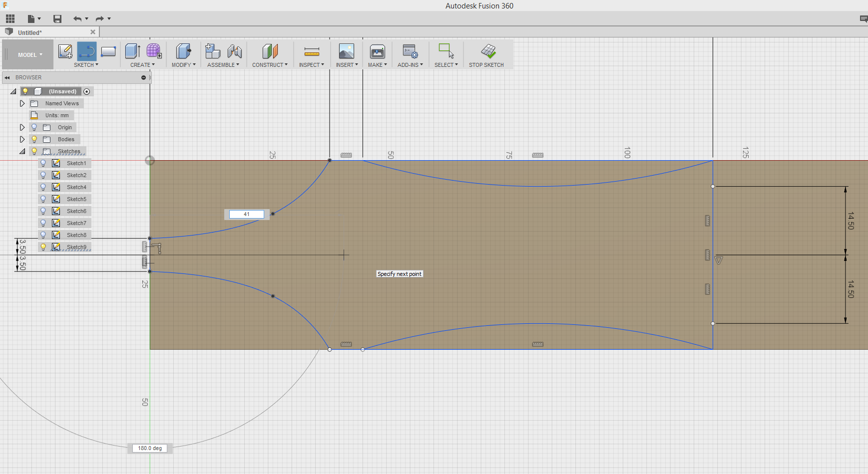The height and width of the screenshot is (474, 868).
Task: Toggle visibility bulb of Sketches folder
Action: click(x=34, y=151)
